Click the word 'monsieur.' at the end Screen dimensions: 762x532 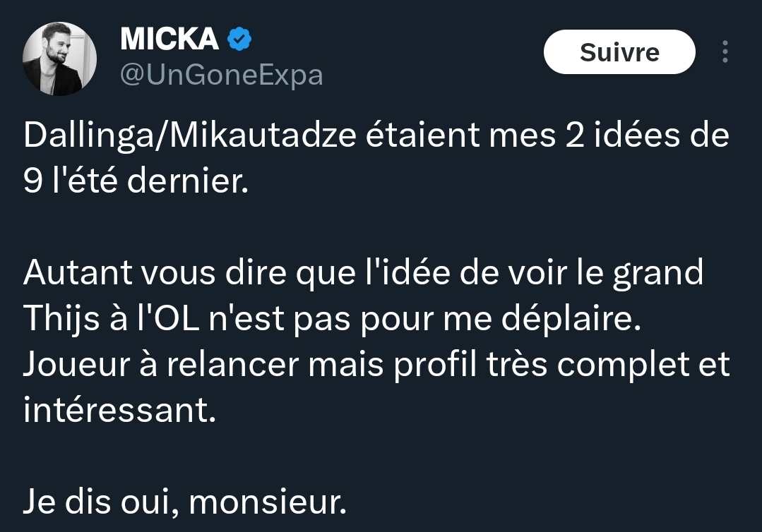268,502
